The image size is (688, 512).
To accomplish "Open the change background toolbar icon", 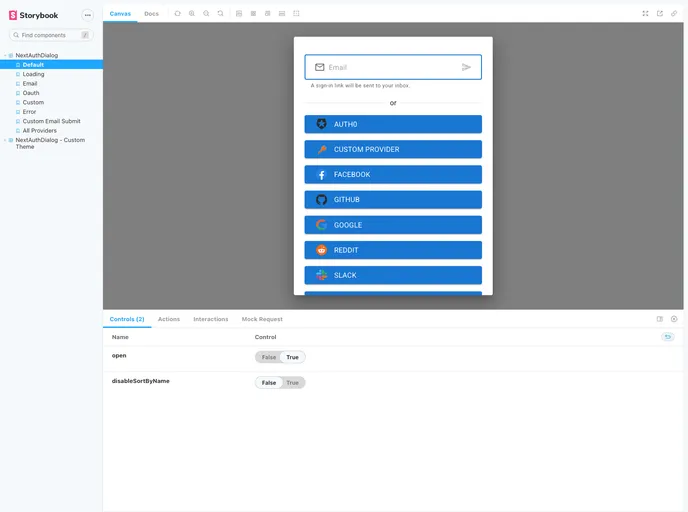I will 239,14.
